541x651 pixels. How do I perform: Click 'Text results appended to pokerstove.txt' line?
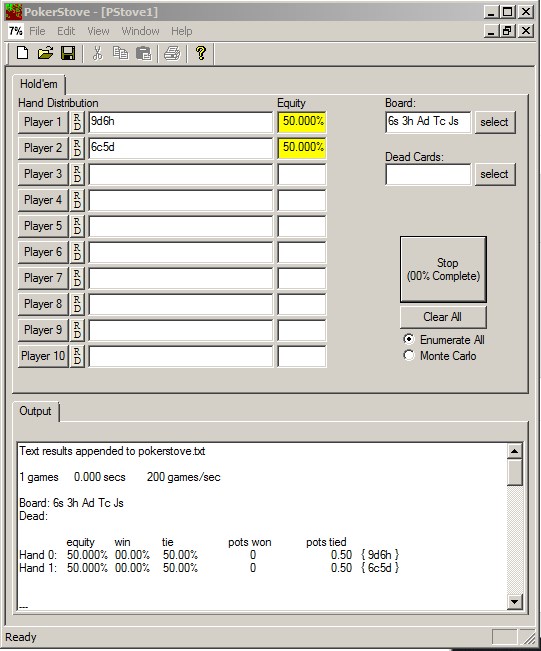click(x=112, y=451)
